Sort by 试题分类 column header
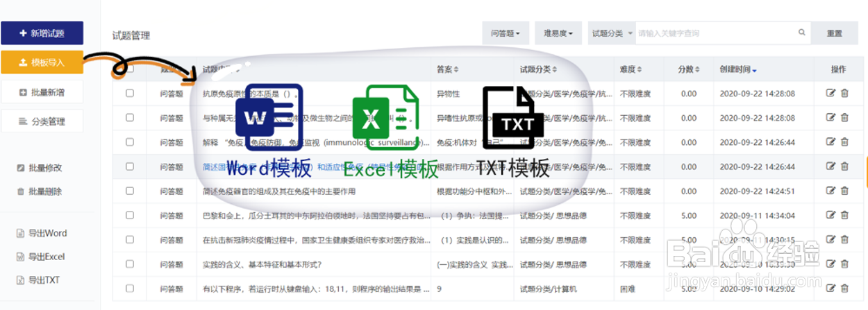This screenshot has width=868, height=310. pos(539,69)
